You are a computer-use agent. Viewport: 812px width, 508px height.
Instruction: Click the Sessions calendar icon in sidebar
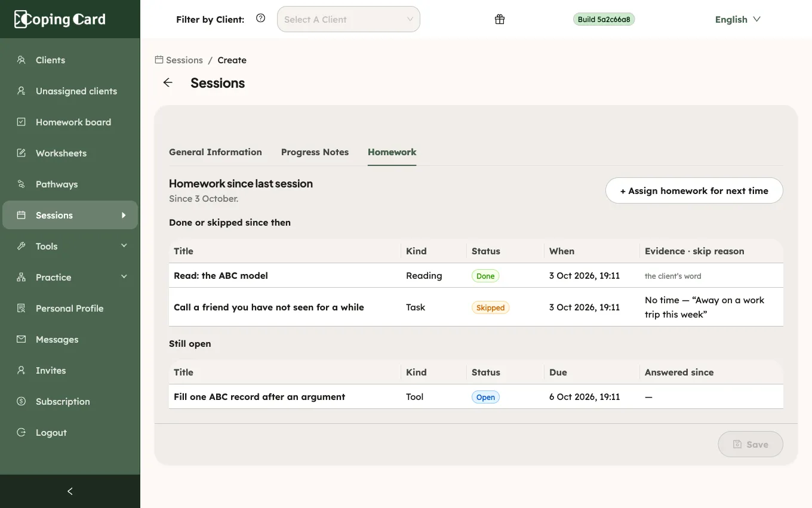21,215
